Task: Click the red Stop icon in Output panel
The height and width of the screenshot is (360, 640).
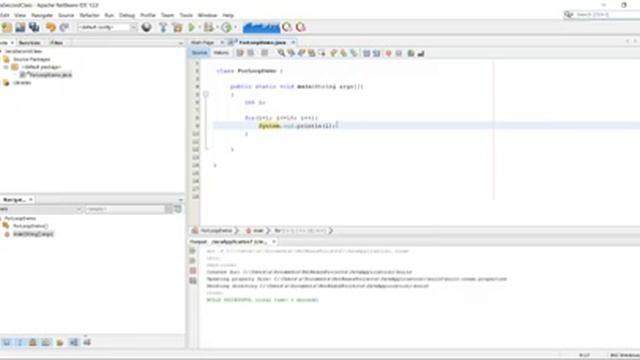Action: pyautogui.click(x=193, y=271)
